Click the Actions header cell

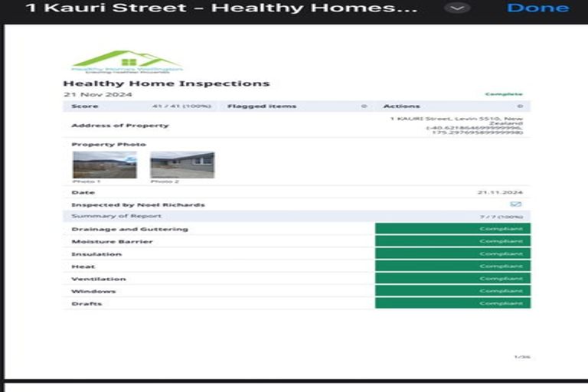coord(401,106)
